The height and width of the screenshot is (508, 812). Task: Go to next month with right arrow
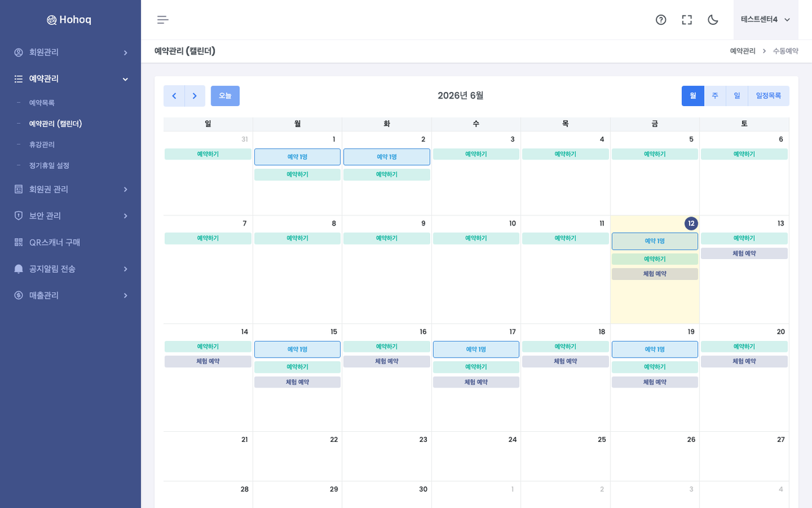(x=195, y=96)
